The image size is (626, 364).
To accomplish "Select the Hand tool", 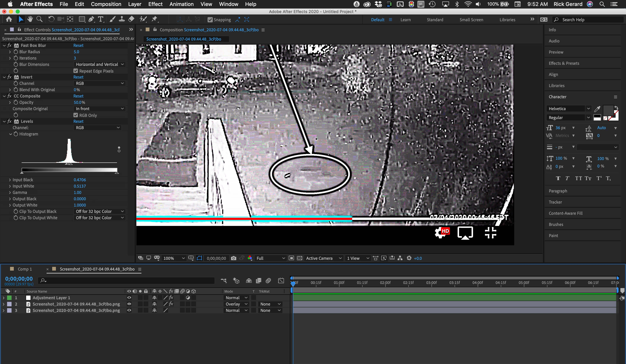I will click(30, 19).
